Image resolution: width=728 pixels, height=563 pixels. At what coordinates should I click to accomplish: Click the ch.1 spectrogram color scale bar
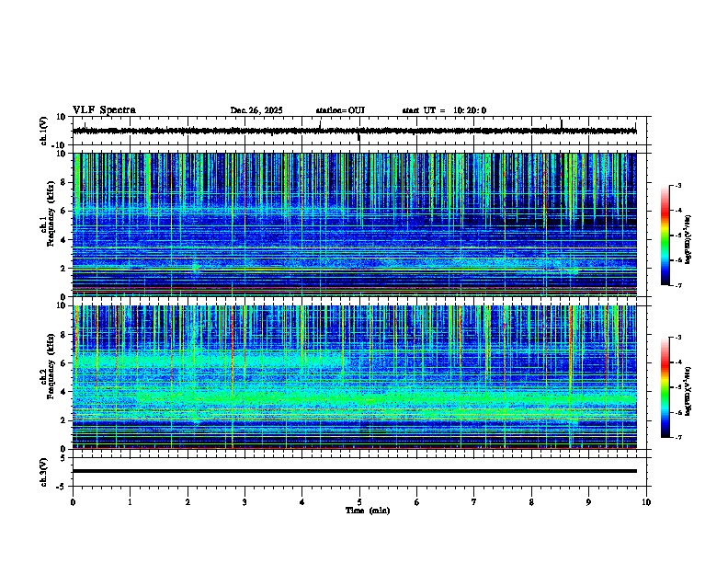coord(665,236)
